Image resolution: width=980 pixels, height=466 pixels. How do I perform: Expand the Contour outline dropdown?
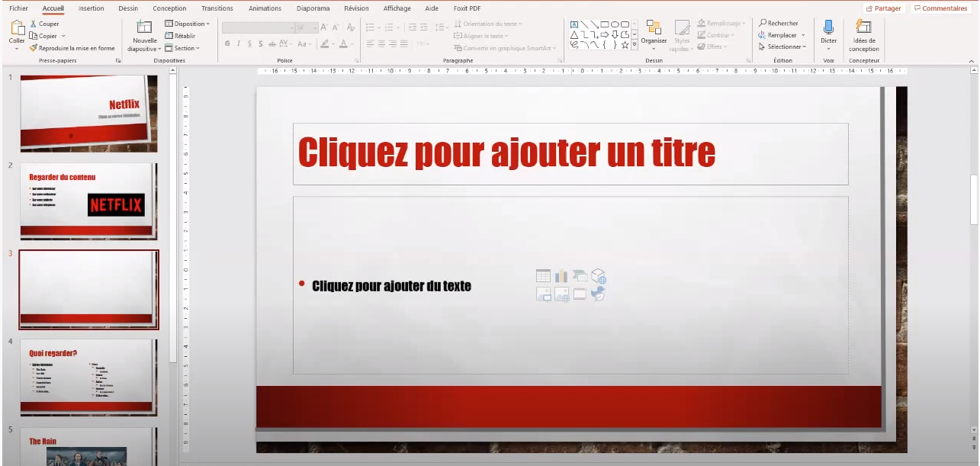pyautogui.click(x=716, y=35)
